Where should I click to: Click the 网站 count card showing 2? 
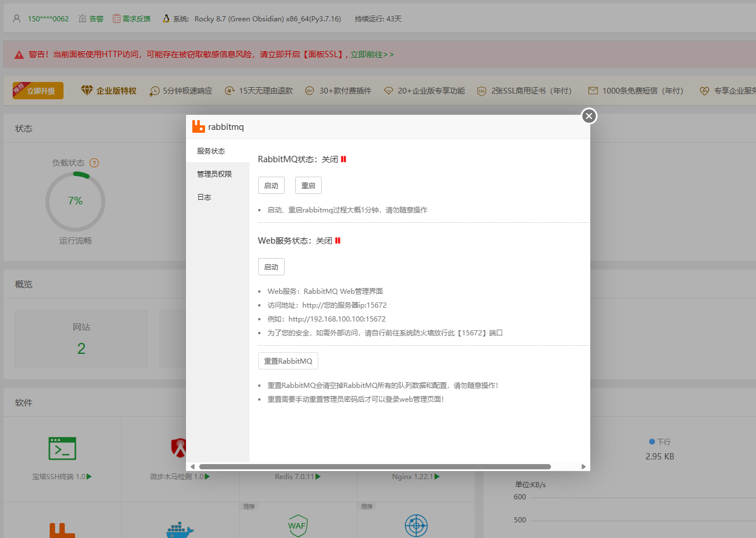81,339
